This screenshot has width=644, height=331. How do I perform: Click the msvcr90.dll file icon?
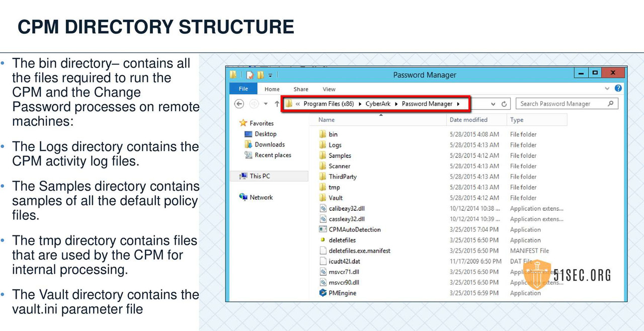[x=323, y=282]
